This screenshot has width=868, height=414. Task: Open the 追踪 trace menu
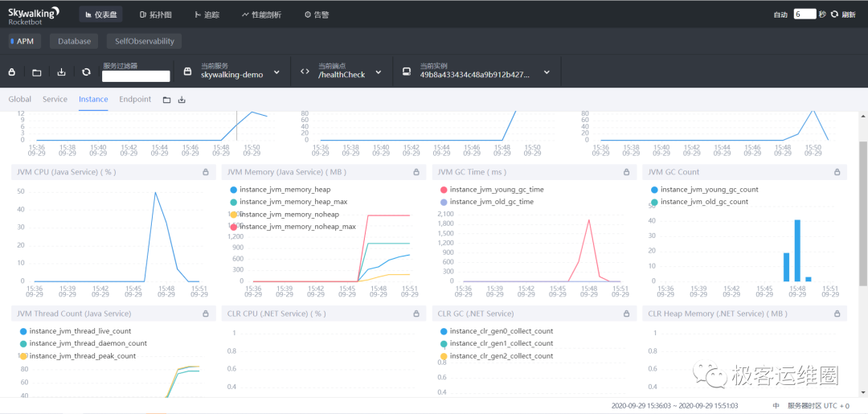pyautogui.click(x=207, y=14)
